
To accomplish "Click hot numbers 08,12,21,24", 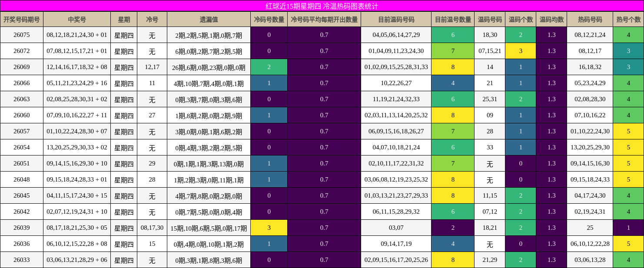I will pos(590,35).
